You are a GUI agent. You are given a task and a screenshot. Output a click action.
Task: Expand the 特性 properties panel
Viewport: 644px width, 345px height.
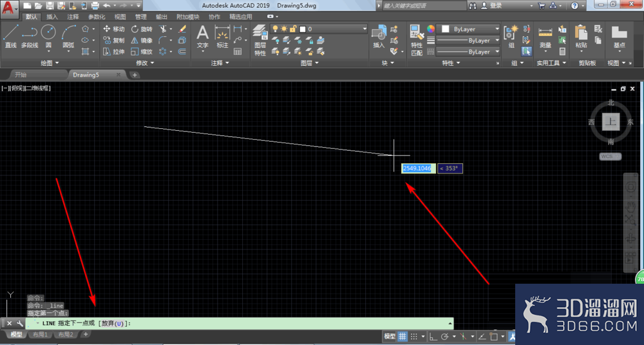451,63
